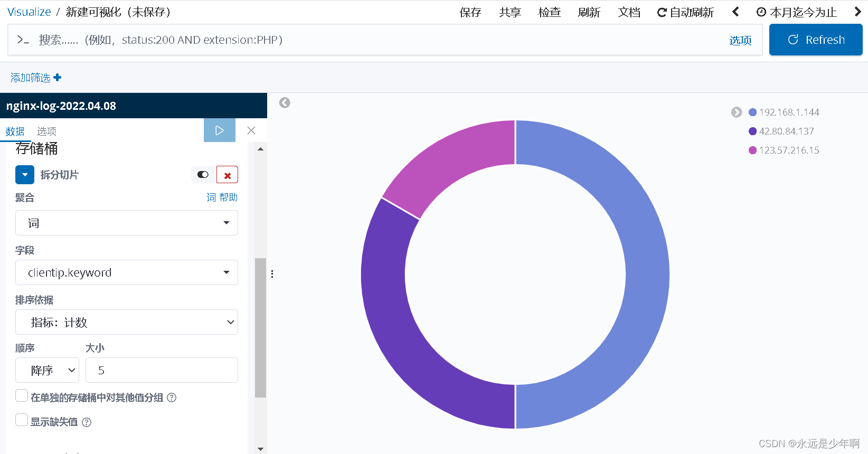Image resolution: width=868 pixels, height=454 pixels.
Task: Discard changes with the X icon
Action: (251, 130)
